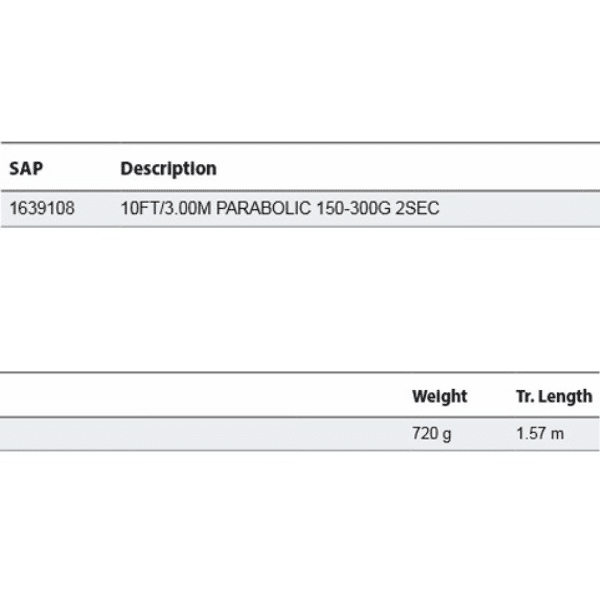Click the white gap between the two tables

click(300, 300)
